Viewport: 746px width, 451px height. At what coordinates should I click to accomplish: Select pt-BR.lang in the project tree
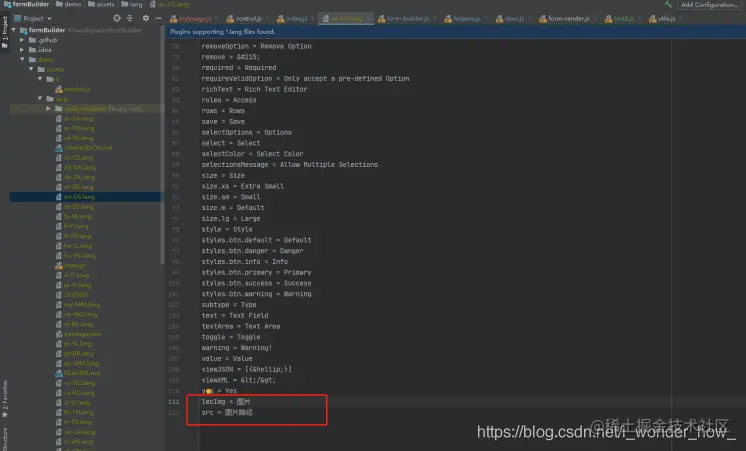79,353
